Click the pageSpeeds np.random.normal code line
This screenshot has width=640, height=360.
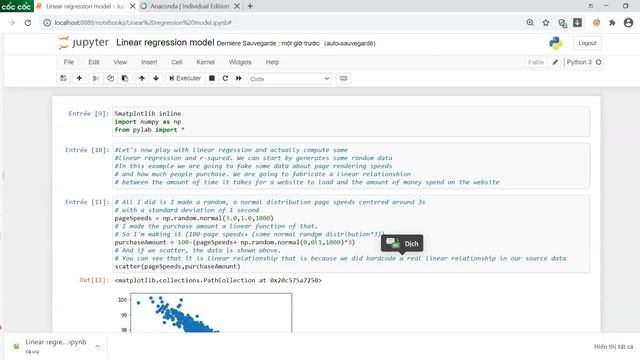coord(194,218)
